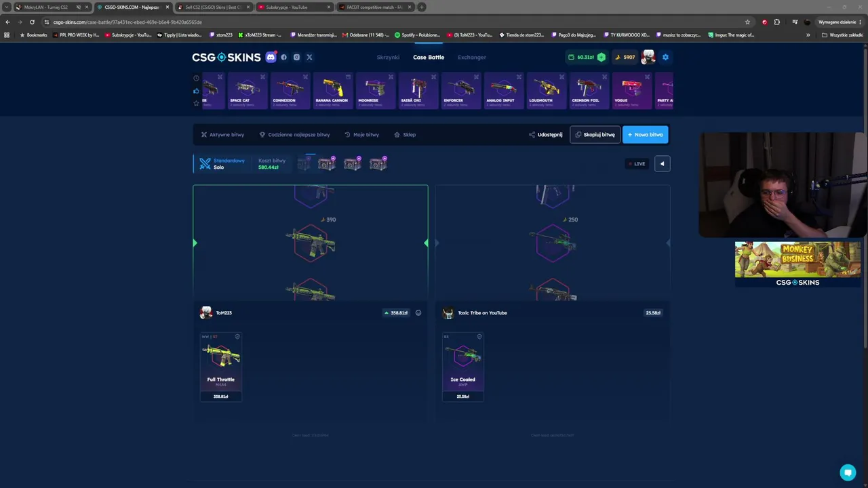Click the Skopiuj bitwę button
868x488 pixels.
coord(595,134)
